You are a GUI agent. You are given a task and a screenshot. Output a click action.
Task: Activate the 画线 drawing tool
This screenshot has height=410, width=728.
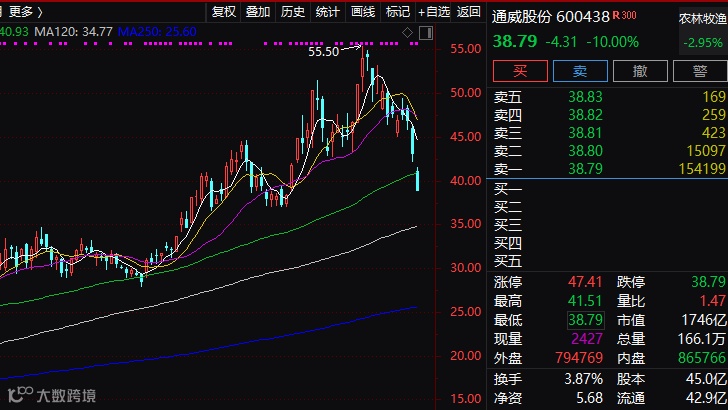pyautogui.click(x=363, y=12)
